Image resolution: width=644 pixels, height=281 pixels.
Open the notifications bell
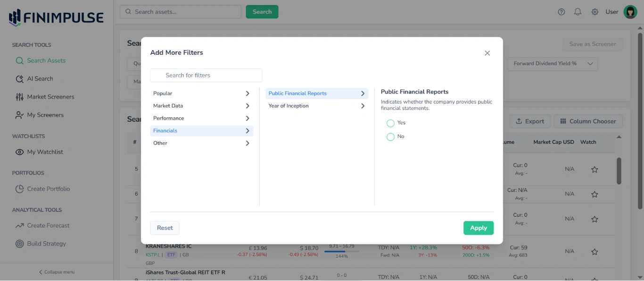pos(578,11)
